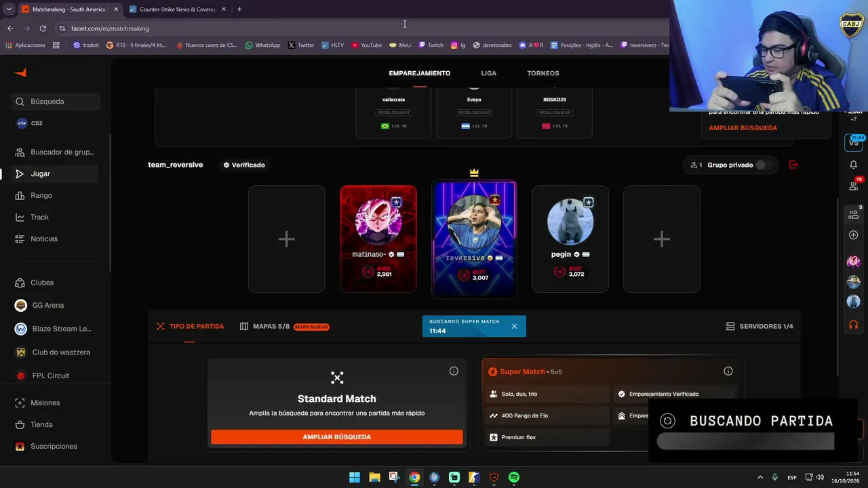Viewport: 868px width, 488px height.
Task: Show hidden system tray icons
Action: [x=759, y=477]
